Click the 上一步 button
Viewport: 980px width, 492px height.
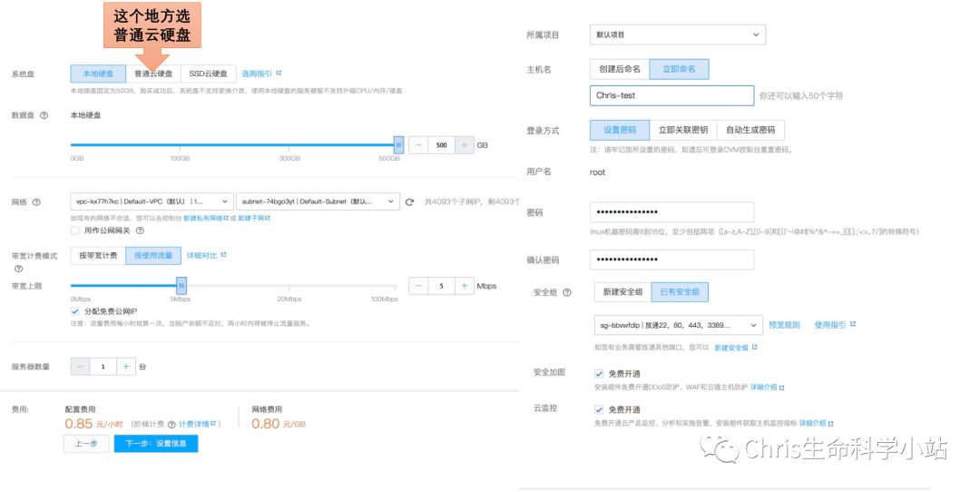click(86, 443)
